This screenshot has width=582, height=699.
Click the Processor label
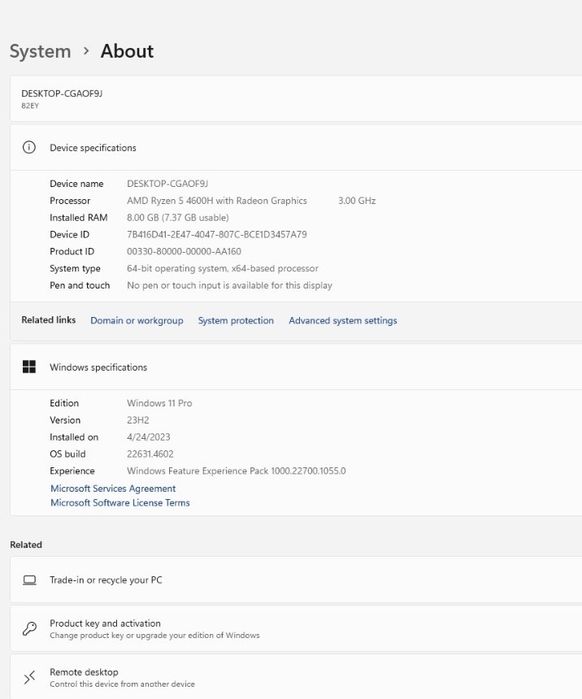[x=70, y=201]
